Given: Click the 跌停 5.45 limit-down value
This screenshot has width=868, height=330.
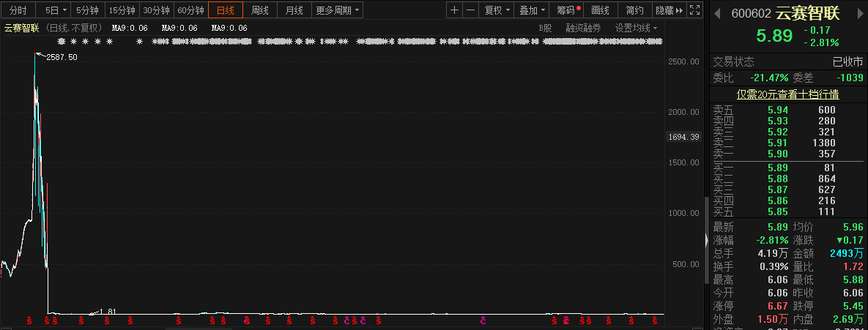Looking at the screenshot, I should 853,307.
